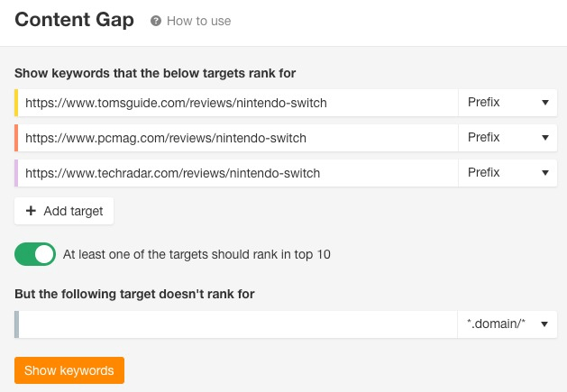Click the top 10 toggle label text
567x392 pixels.
(197, 254)
